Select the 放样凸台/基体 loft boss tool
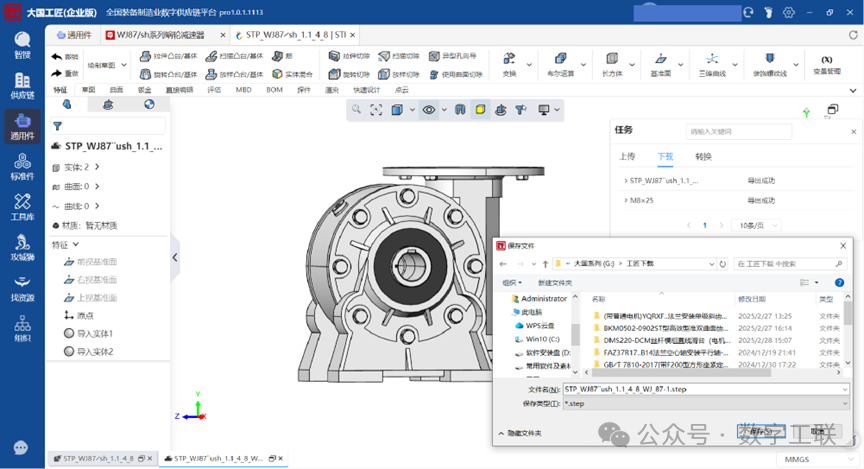 click(x=234, y=74)
